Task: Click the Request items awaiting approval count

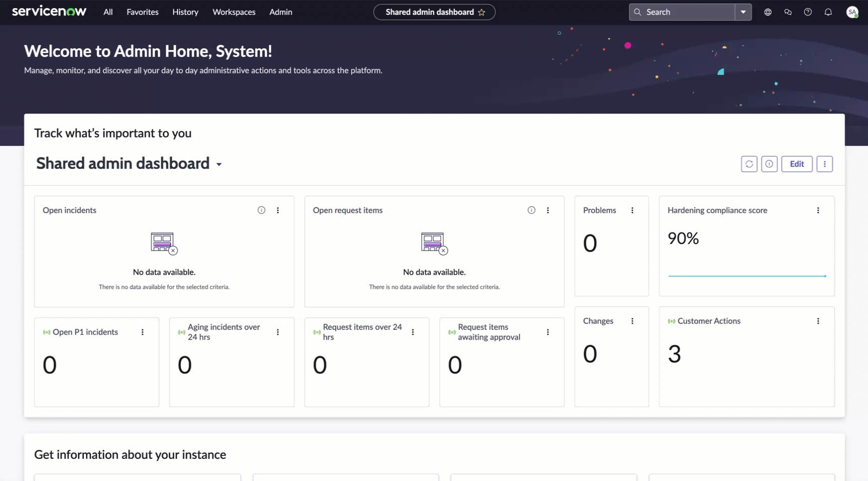Action: (455, 365)
